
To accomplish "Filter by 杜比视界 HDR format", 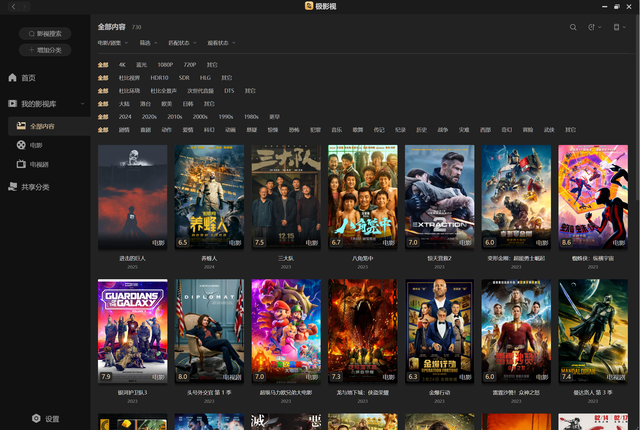I will 129,78.
